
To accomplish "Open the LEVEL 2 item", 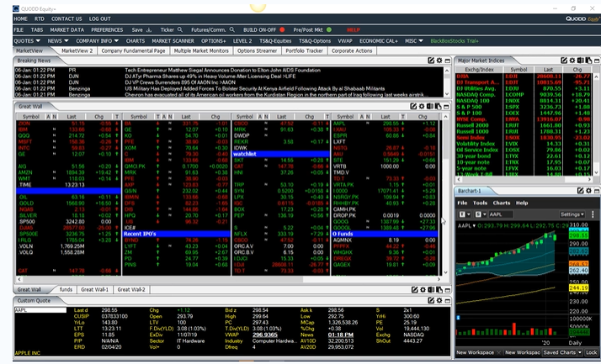I will tap(242, 40).
